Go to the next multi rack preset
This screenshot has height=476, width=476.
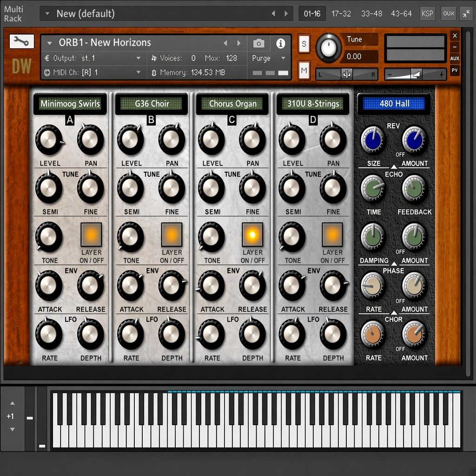pos(286,13)
